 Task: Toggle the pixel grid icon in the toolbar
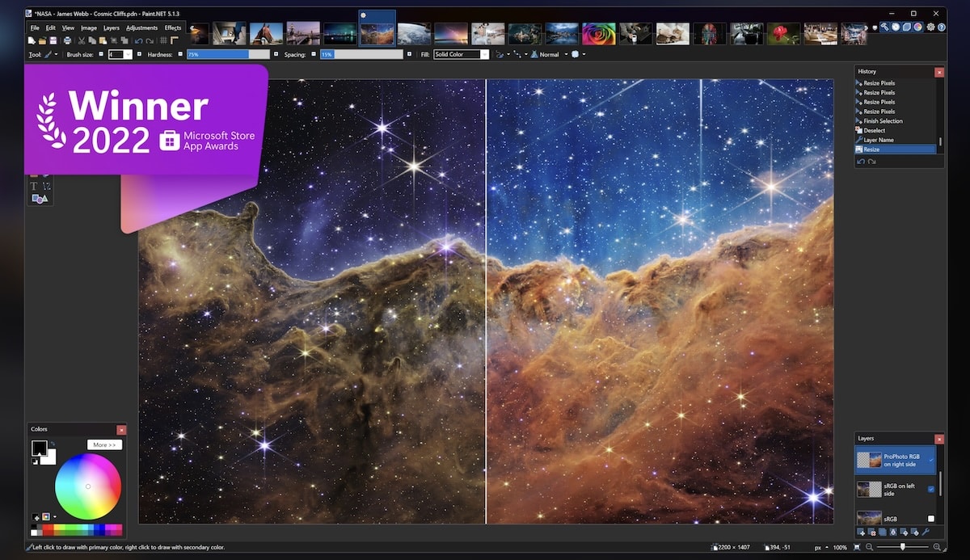[x=163, y=40]
